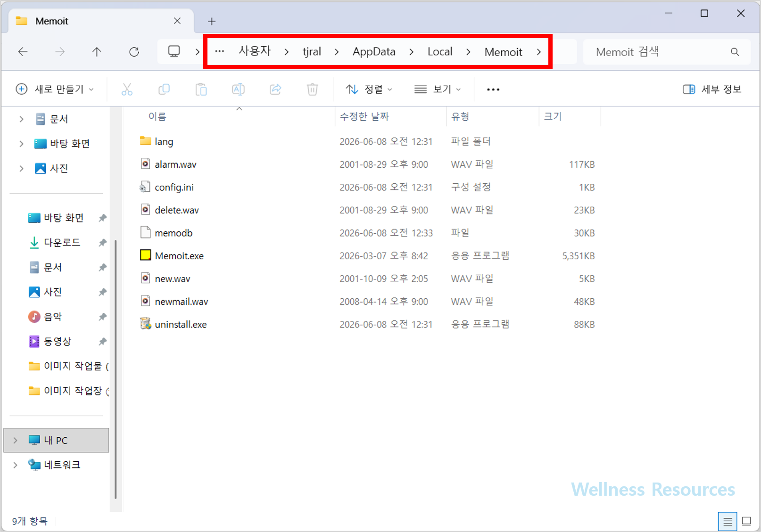Navigate to 사용자 in address path
Viewport: 761px width, 532px height.
(255, 51)
